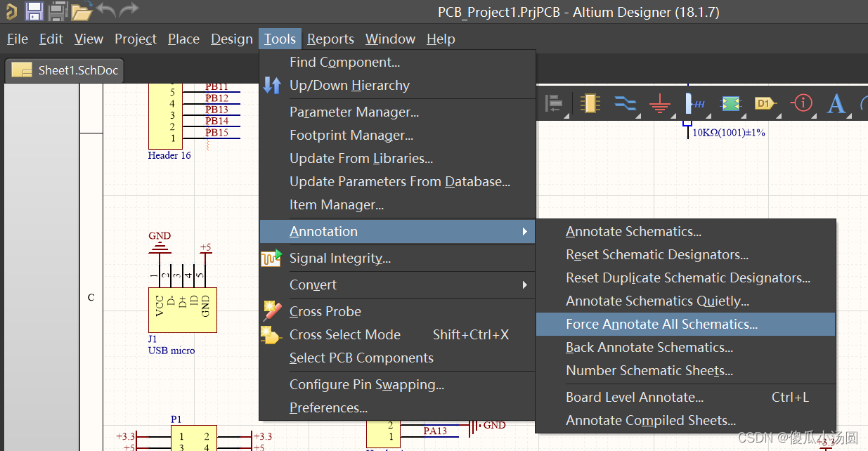
Task: Select the Place Wire toolbar icon
Action: [x=624, y=103]
